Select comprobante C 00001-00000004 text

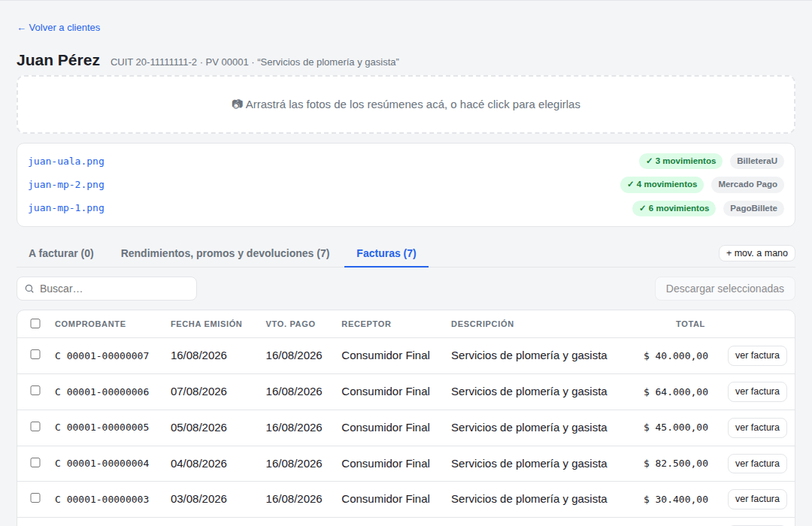click(x=102, y=464)
